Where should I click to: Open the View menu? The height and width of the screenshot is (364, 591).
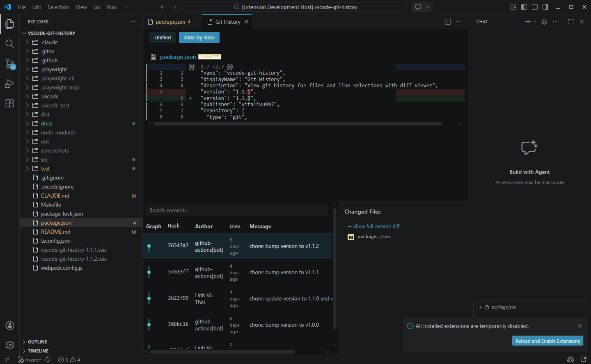pyautogui.click(x=81, y=7)
